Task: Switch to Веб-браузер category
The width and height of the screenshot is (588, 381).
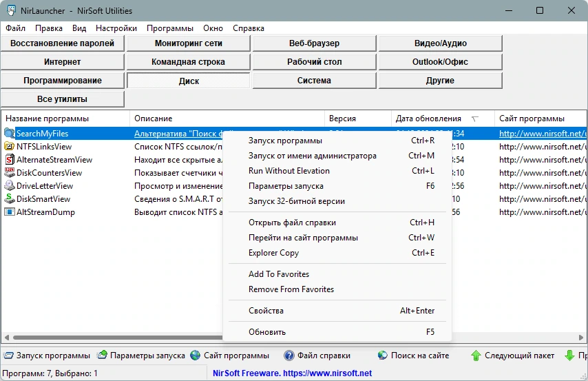Action: click(x=314, y=43)
